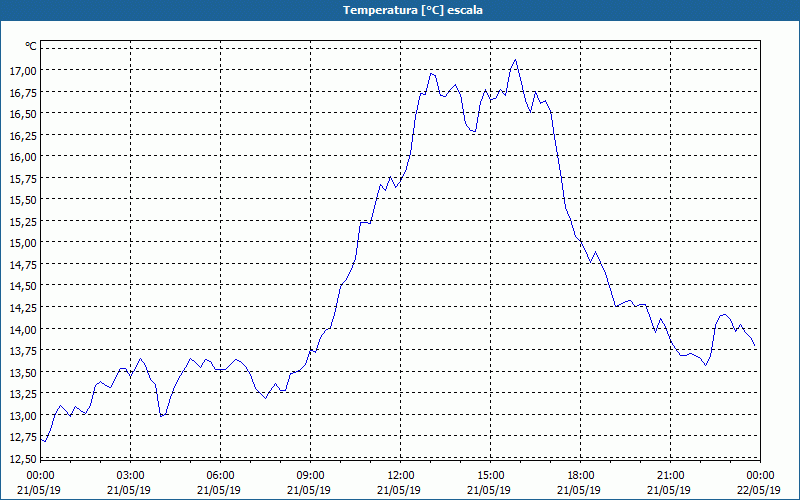Select the 13,50 axis value
The image size is (800, 500).
[x=23, y=372]
